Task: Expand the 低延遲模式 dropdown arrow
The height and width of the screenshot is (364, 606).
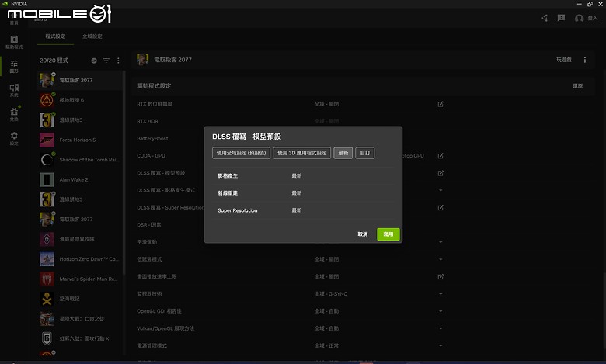Action: [x=441, y=259]
